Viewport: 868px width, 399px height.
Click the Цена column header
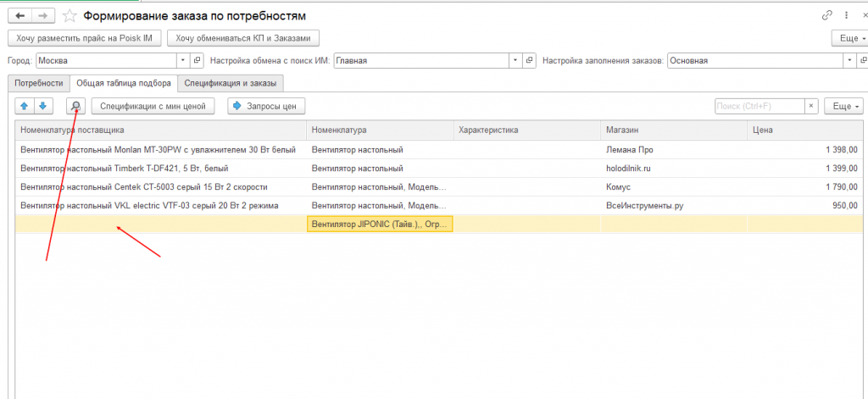point(805,130)
